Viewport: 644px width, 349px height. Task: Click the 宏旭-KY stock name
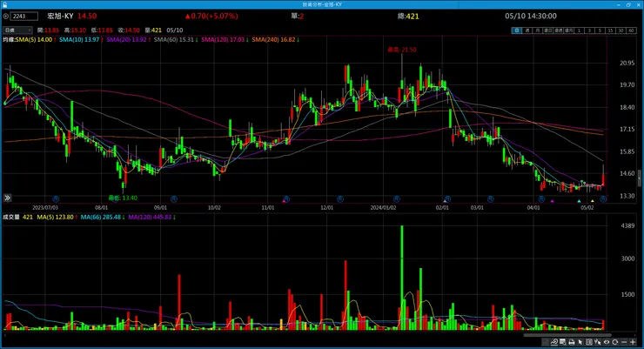[60, 16]
